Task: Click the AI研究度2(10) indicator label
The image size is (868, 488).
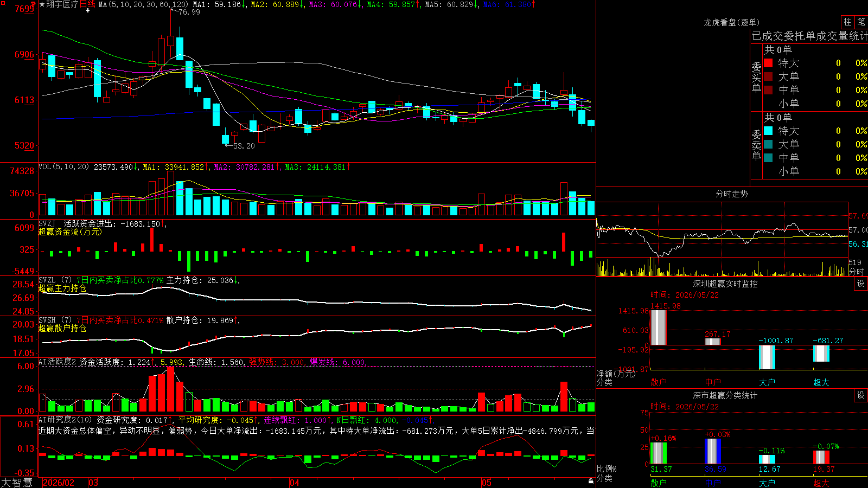Action: (x=65, y=420)
